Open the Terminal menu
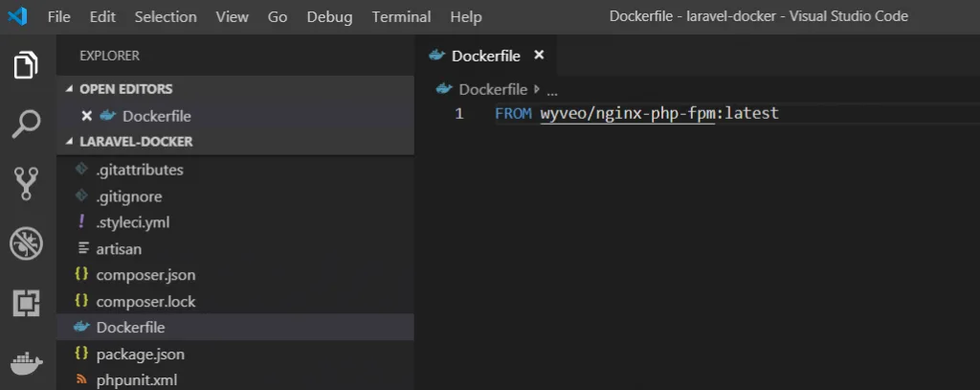Image resolution: width=980 pixels, height=390 pixels. point(401,17)
